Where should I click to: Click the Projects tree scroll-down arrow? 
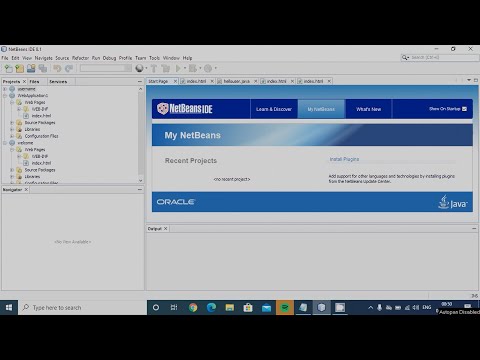141,180
